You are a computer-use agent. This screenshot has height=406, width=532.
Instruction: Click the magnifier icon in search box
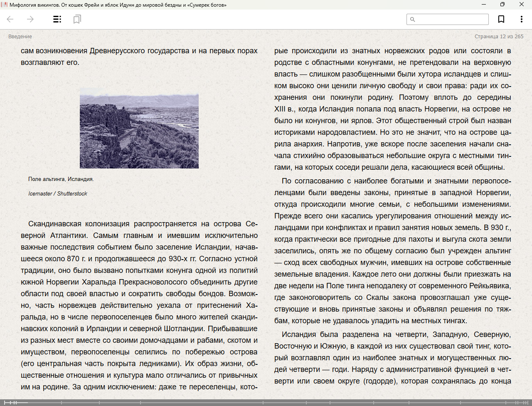coord(413,19)
